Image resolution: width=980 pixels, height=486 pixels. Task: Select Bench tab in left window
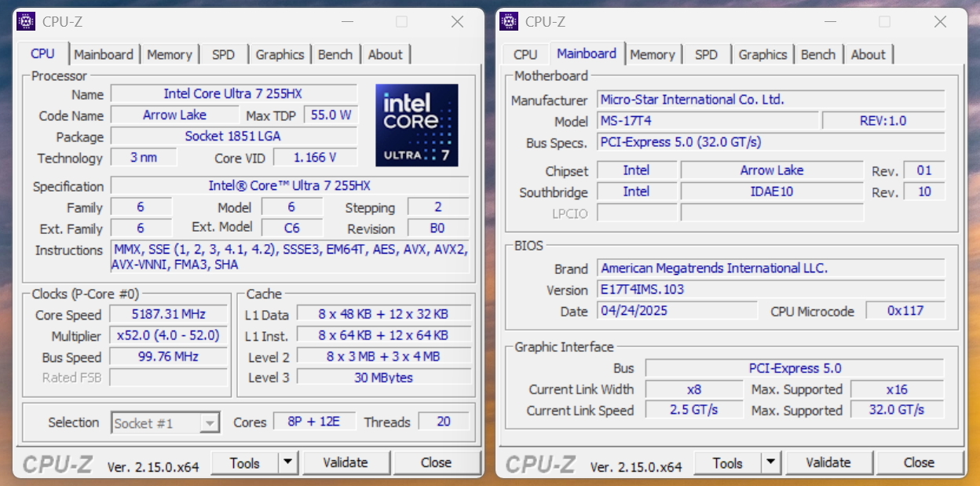[x=335, y=55]
